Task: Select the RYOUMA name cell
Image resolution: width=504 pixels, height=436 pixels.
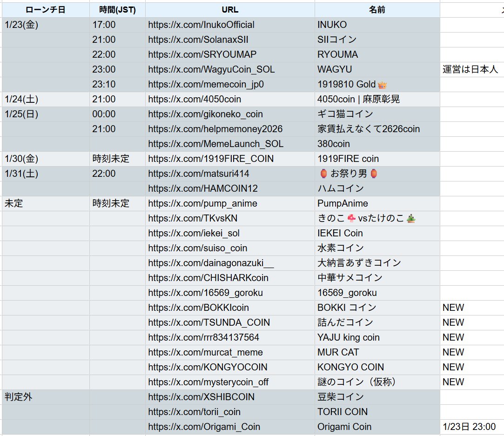Action: (x=377, y=54)
